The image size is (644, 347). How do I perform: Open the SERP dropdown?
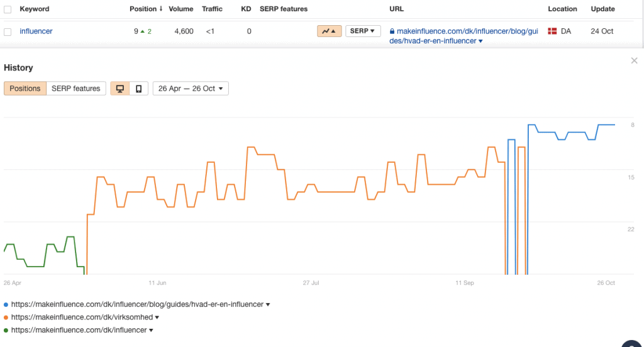tap(363, 31)
